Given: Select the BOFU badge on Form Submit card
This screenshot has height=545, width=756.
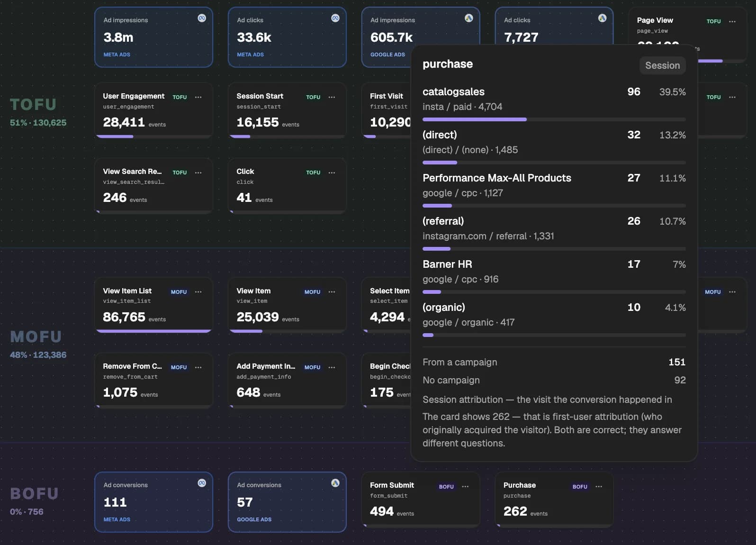Looking at the screenshot, I should (x=446, y=487).
